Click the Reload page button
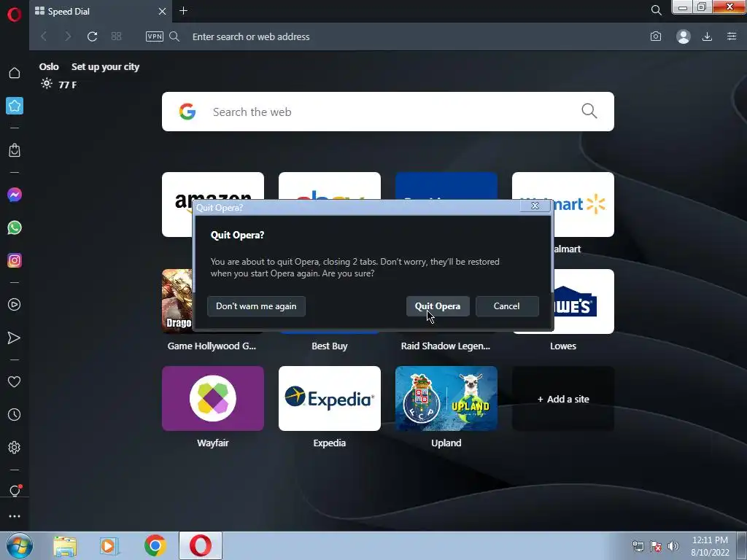This screenshot has width=747, height=560. (93, 36)
